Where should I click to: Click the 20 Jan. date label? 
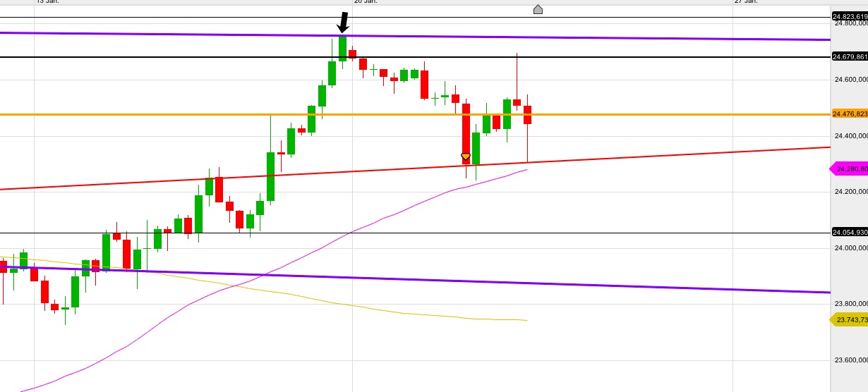366,2
